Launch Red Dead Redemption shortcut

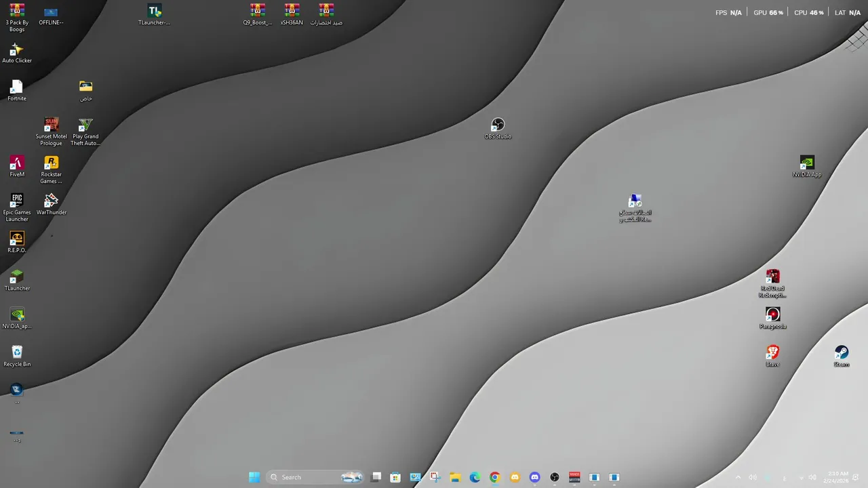click(x=772, y=284)
